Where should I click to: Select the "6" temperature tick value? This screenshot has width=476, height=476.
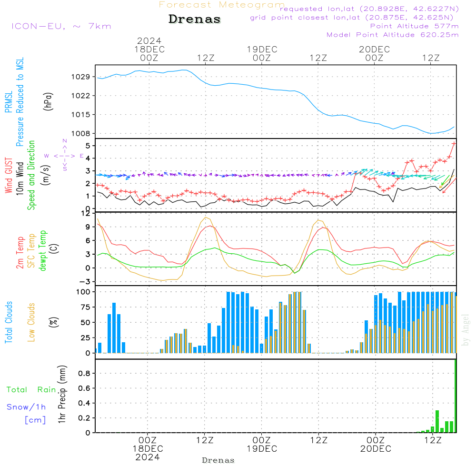click(x=88, y=240)
